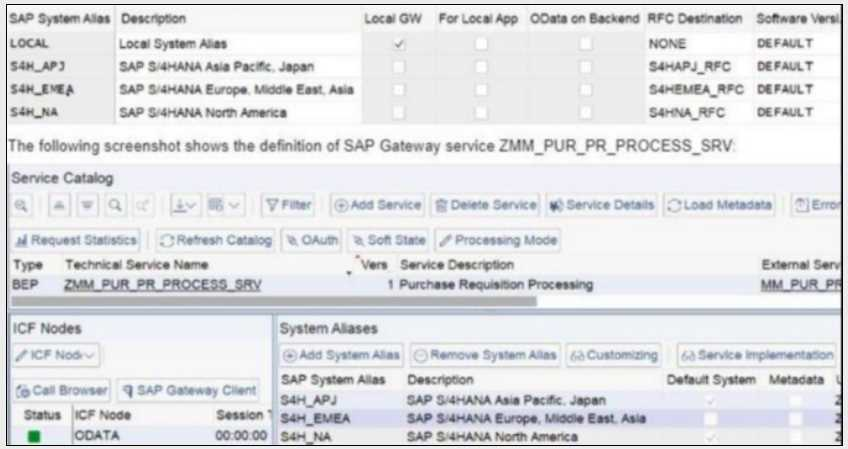Open the ICF Node dropdown menu
This screenshot has height=449, width=848.
(x=56, y=355)
